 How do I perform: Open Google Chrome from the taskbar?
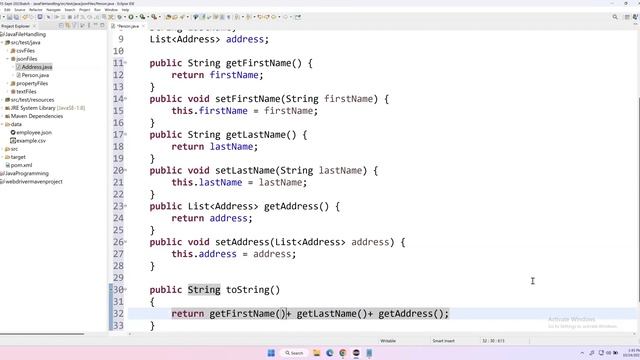point(342,353)
